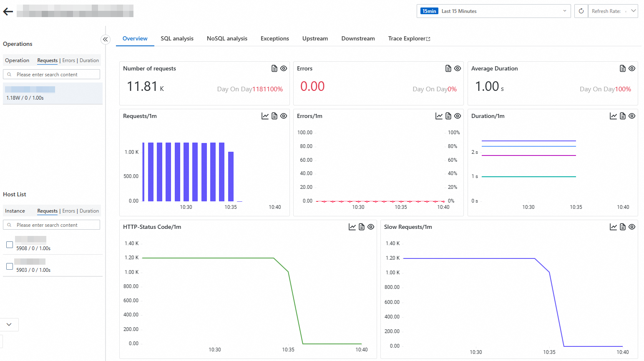Image resolution: width=644 pixels, height=361 pixels.
Task: Open chart icon on Duration/1m panel
Action: point(614,116)
